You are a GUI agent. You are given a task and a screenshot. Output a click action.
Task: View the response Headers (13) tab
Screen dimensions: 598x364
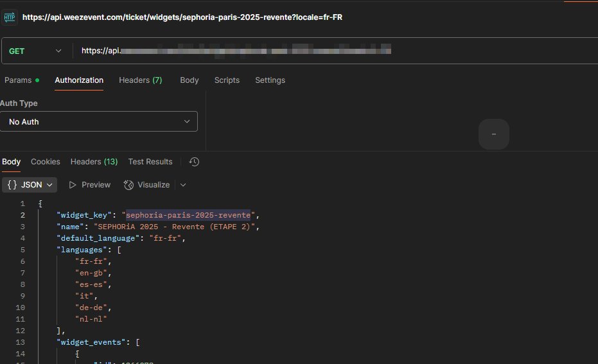(94, 162)
